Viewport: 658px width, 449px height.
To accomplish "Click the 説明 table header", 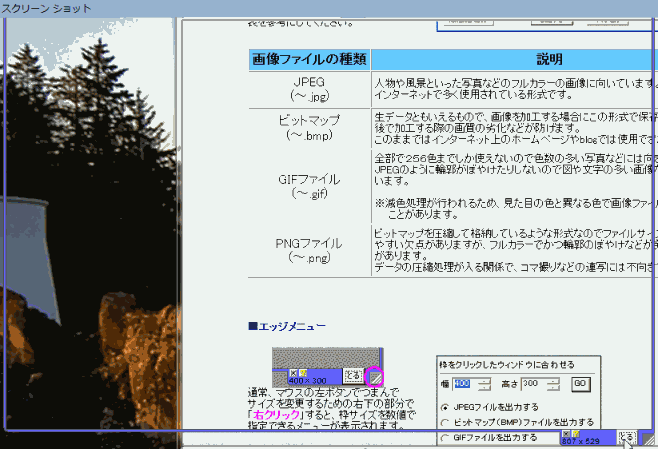I will click(549, 59).
